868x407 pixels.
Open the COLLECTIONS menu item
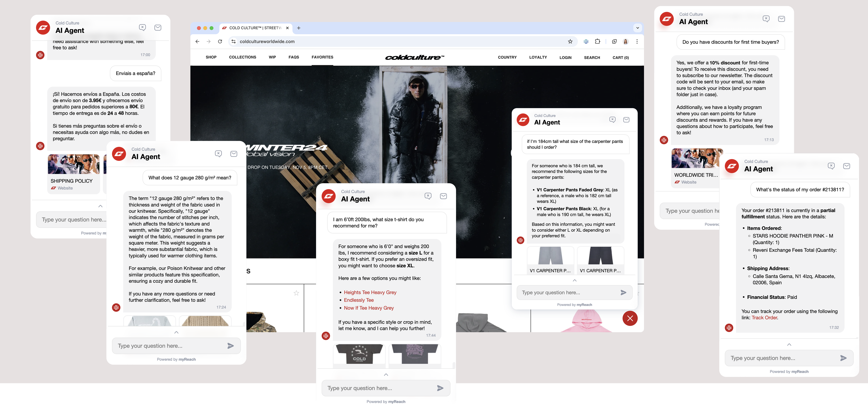tap(242, 57)
